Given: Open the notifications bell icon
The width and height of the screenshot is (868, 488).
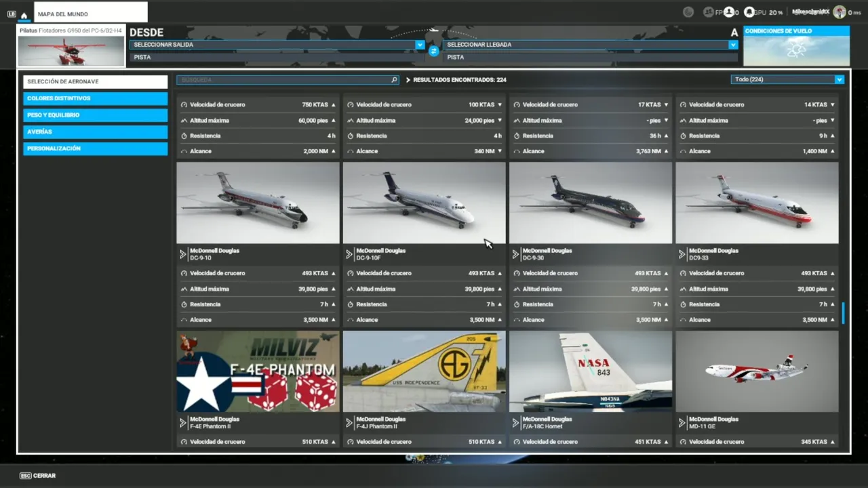Looking at the screenshot, I should [749, 12].
